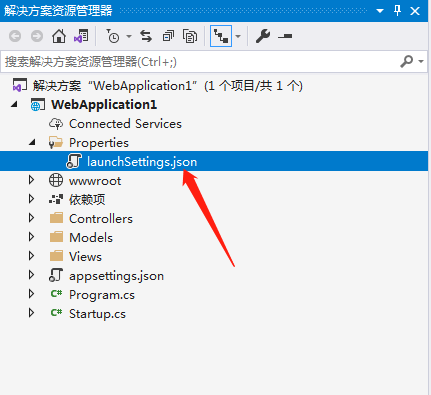Click the collapse all icon
The image size is (431, 395).
[168, 36]
